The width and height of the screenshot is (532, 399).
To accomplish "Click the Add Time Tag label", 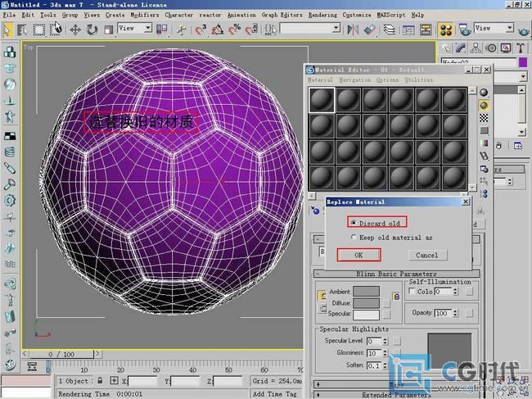I will point(275,394).
